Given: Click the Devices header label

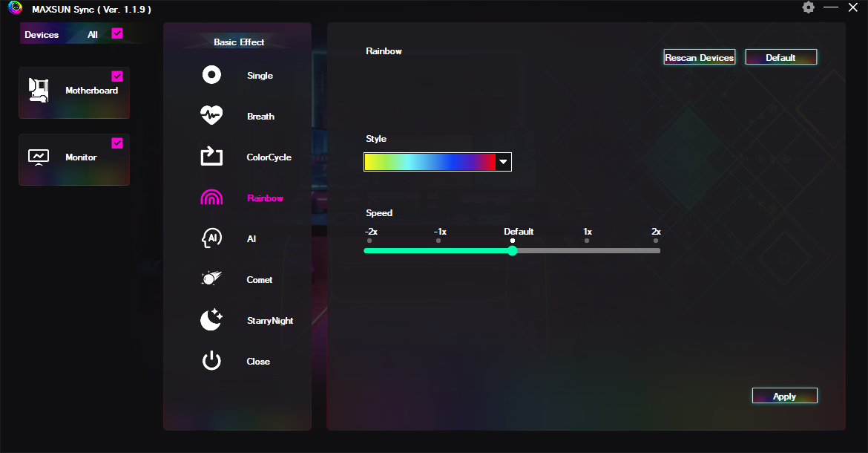Looking at the screenshot, I should (42, 34).
